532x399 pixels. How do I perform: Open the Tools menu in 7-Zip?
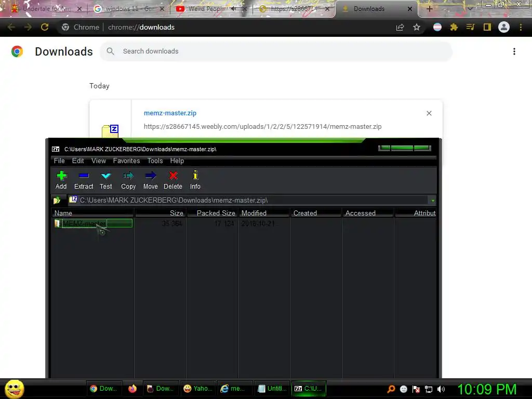coord(155,161)
